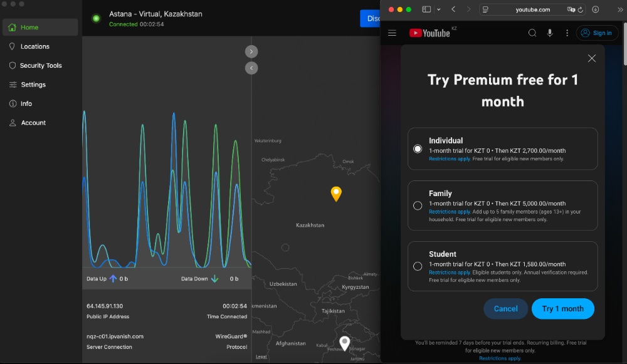Image resolution: width=627 pixels, height=364 pixels.
Task: Open YouTube search
Action: [532, 33]
